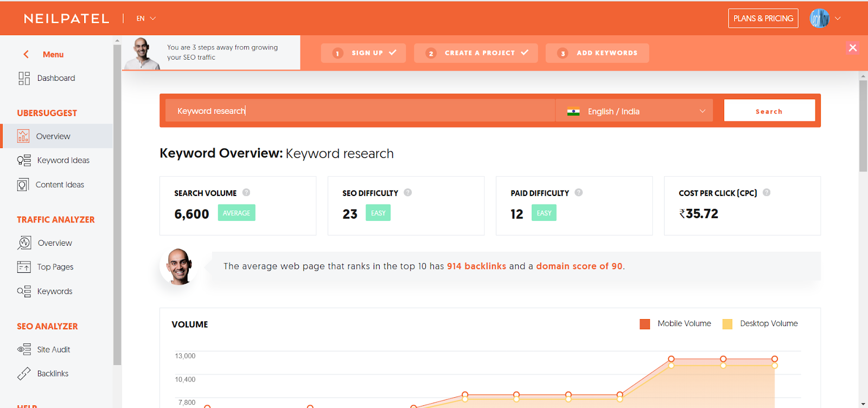Screen dimensions: 868x408
Task: Toggle the Mobile Volume legend swatch
Action: (x=645, y=324)
